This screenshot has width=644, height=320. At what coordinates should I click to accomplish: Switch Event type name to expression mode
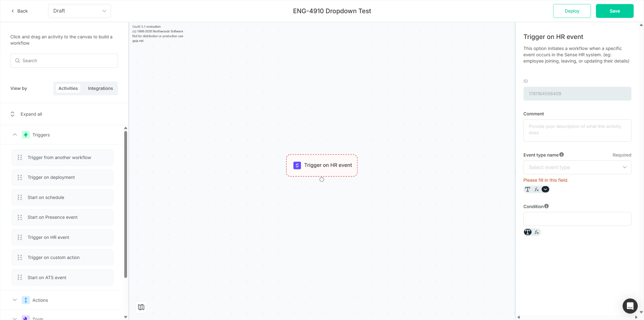coord(536,189)
